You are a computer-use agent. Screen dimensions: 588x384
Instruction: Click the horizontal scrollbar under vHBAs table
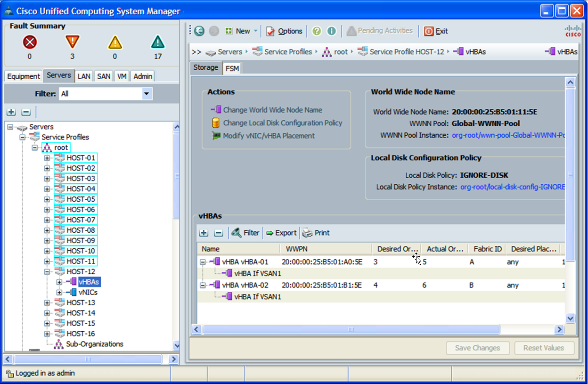pos(349,329)
